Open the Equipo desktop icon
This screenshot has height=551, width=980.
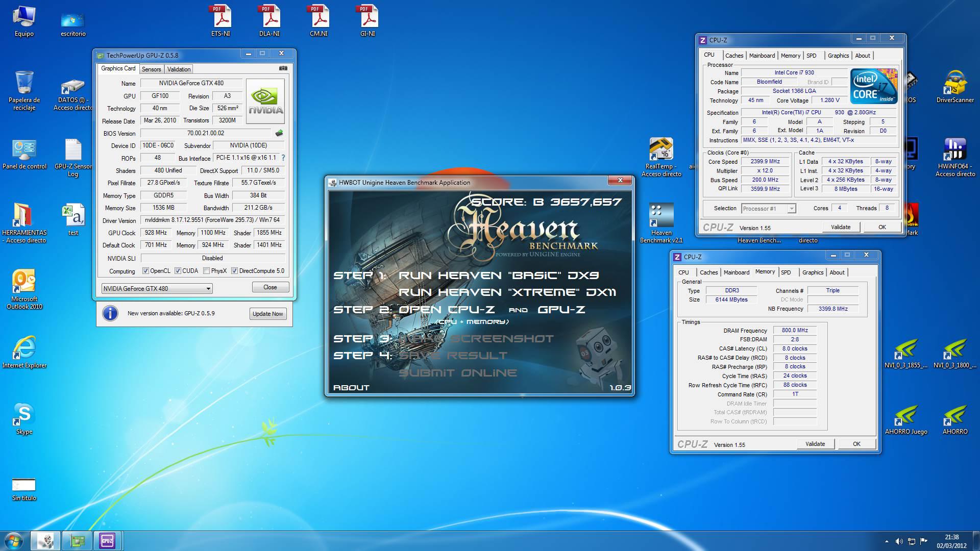(x=24, y=21)
